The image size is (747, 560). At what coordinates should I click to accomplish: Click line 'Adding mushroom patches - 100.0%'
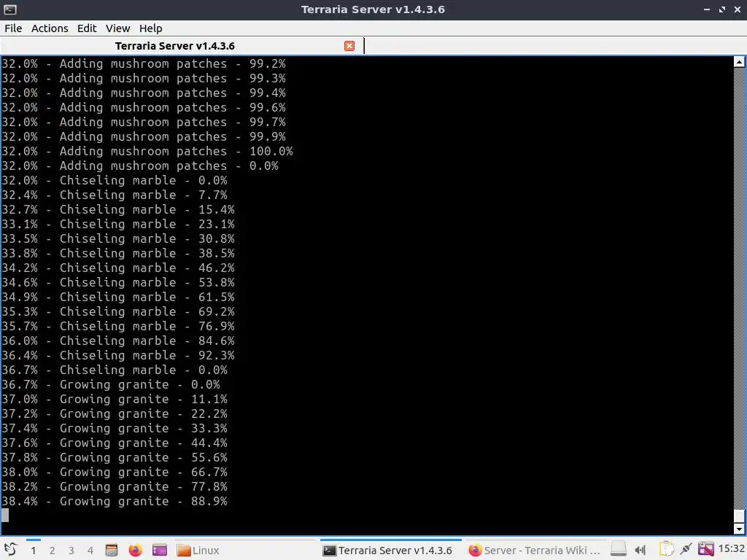(147, 152)
